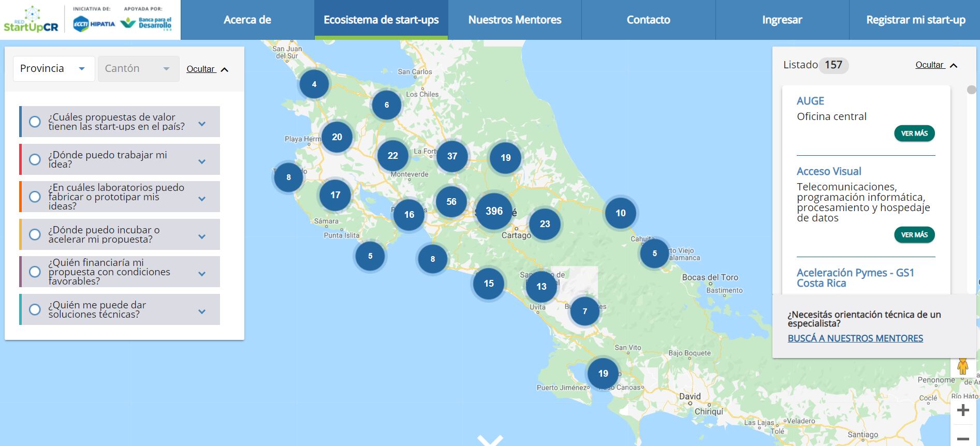Zoom in the map with plus button
The height and width of the screenshot is (446, 980).
click(963, 411)
